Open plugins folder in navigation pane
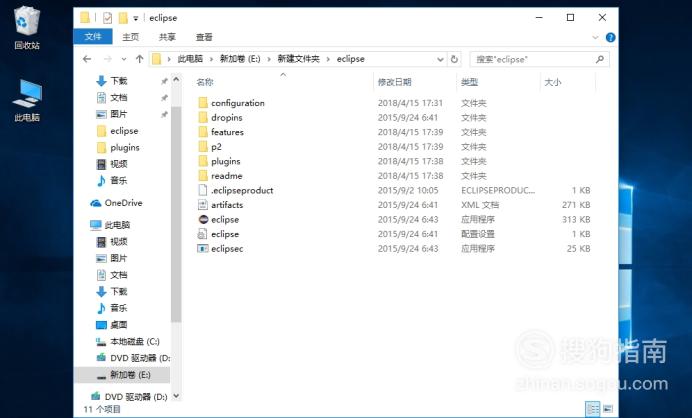 125,147
